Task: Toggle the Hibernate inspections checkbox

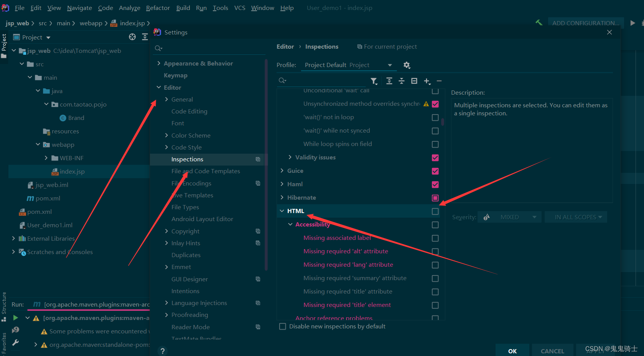Action: (435, 198)
